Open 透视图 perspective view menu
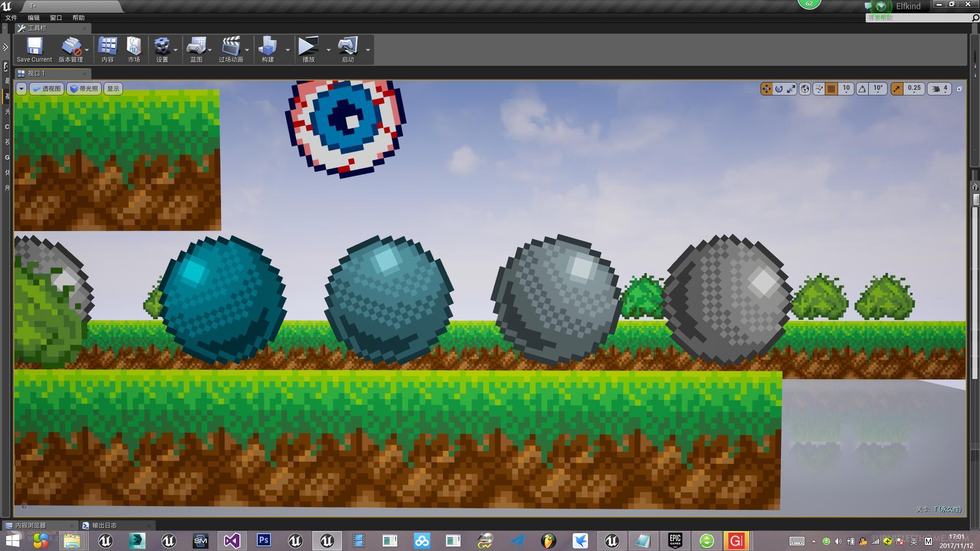Screen dimensions: 980x551 (46, 89)
